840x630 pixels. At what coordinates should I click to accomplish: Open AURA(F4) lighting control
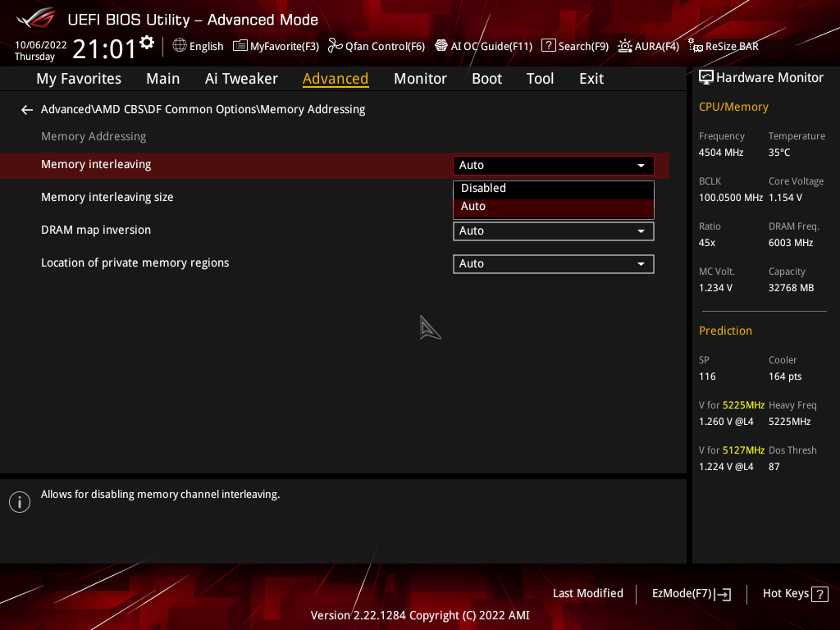coord(649,46)
